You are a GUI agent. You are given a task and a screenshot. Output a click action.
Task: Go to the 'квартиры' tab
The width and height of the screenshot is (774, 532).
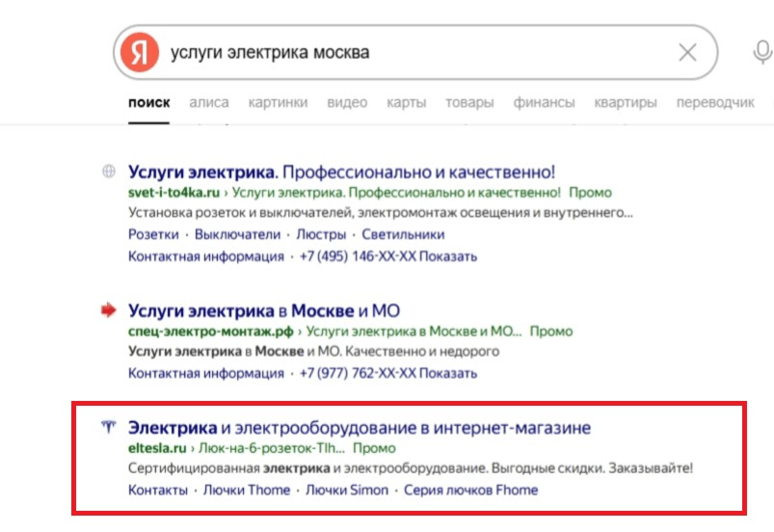(x=626, y=103)
